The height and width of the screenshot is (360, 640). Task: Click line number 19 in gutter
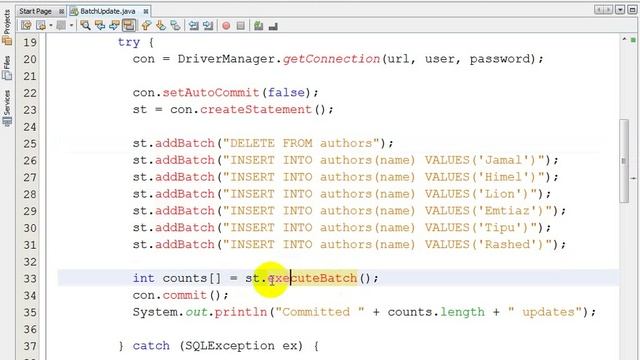pyautogui.click(x=30, y=42)
